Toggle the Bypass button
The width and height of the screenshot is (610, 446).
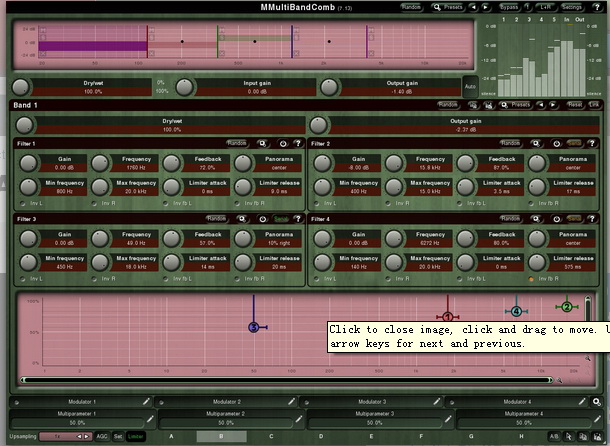[x=509, y=7]
